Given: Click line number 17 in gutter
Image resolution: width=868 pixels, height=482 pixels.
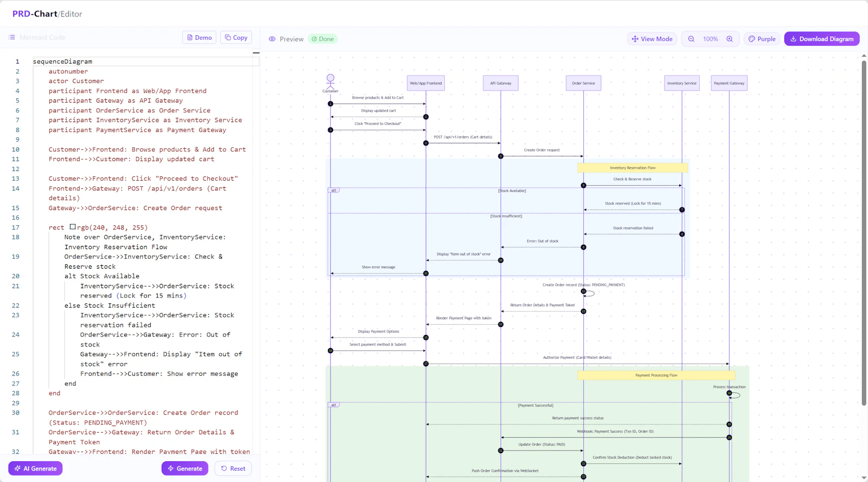Looking at the screenshot, I should [x=16, y=227].
